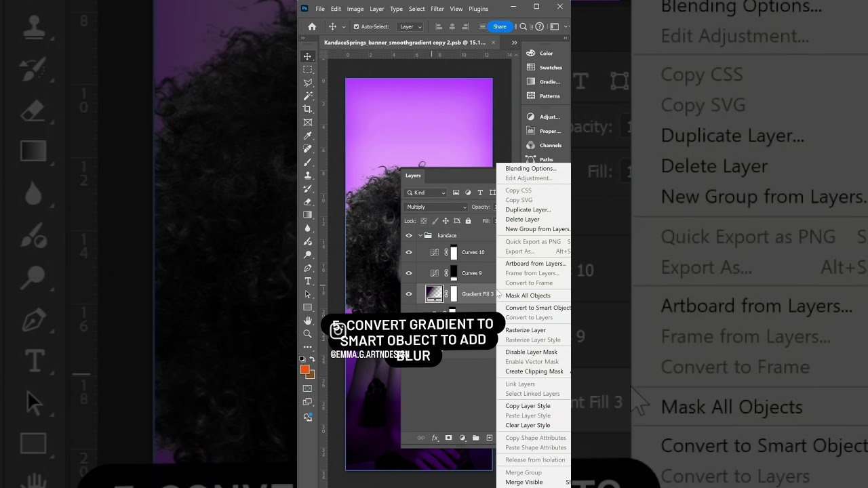Open the File menu
Image resolution: width=868 pixels, height=488 pixels.
(x=320, y=9)
